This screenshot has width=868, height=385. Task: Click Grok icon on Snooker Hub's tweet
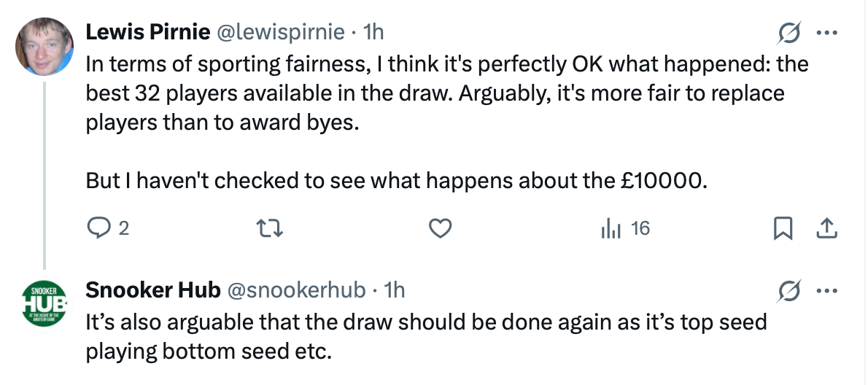[791, 291]
